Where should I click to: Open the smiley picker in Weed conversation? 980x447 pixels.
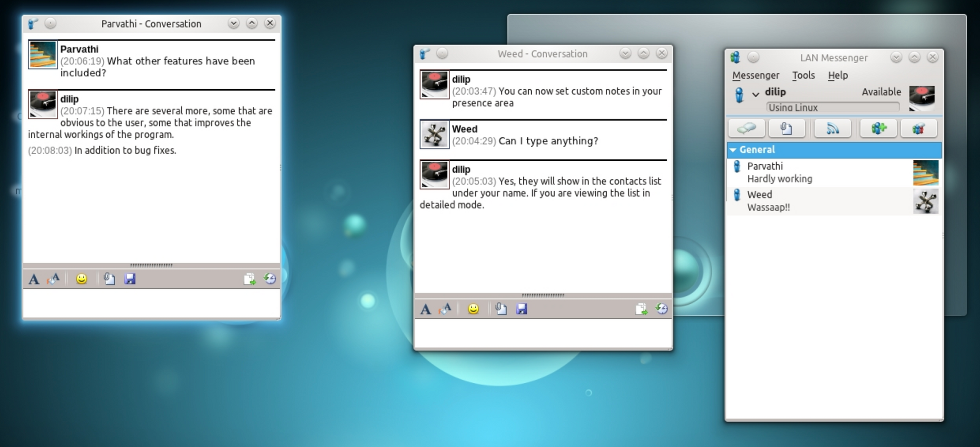coord(473,309)
